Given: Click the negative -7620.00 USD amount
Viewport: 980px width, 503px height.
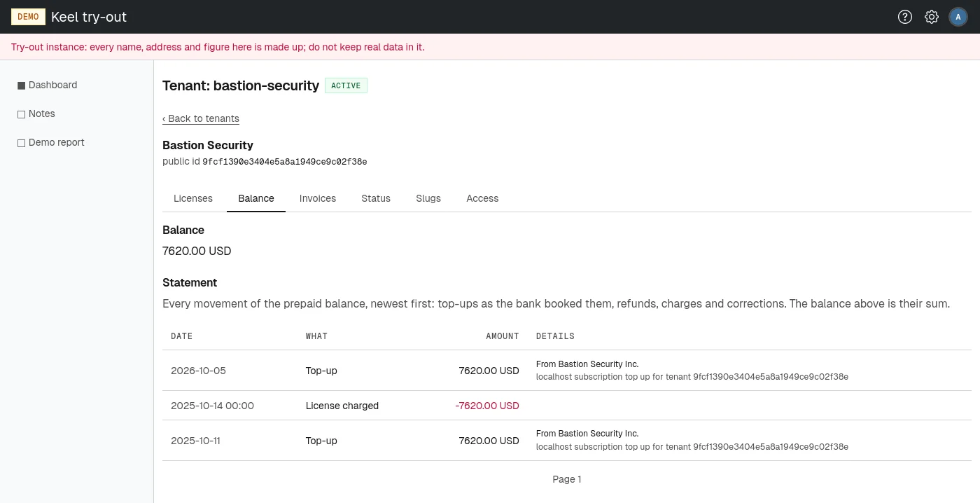Looking at the screenshot, I should pyautogui.click(x=487, y=406).
